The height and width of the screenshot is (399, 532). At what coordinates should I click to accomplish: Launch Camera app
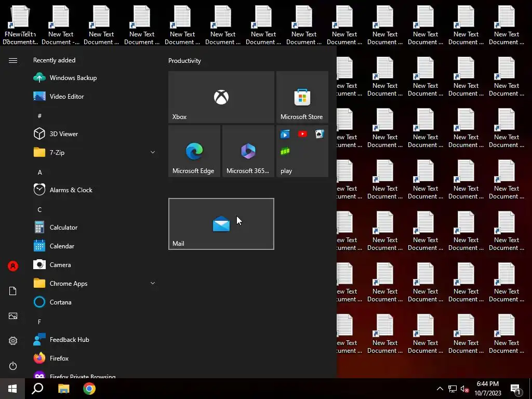coord(95,264)
